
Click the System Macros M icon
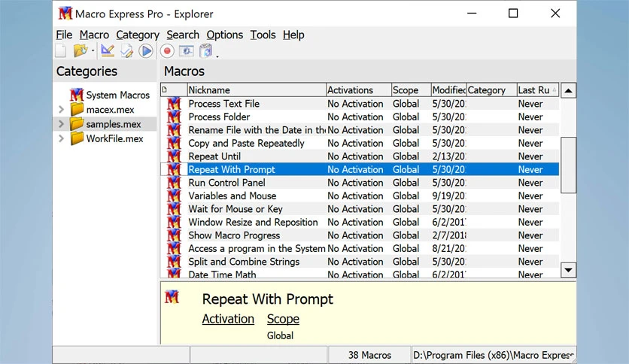(x=77, y=95)
